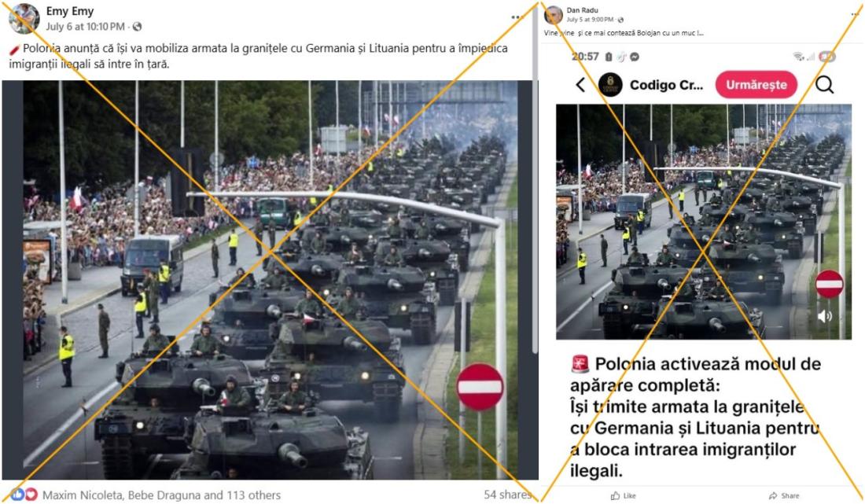Open Codigo Cr... channel avatar
Screen dimensions: 865x504
(x=610, y=85)
